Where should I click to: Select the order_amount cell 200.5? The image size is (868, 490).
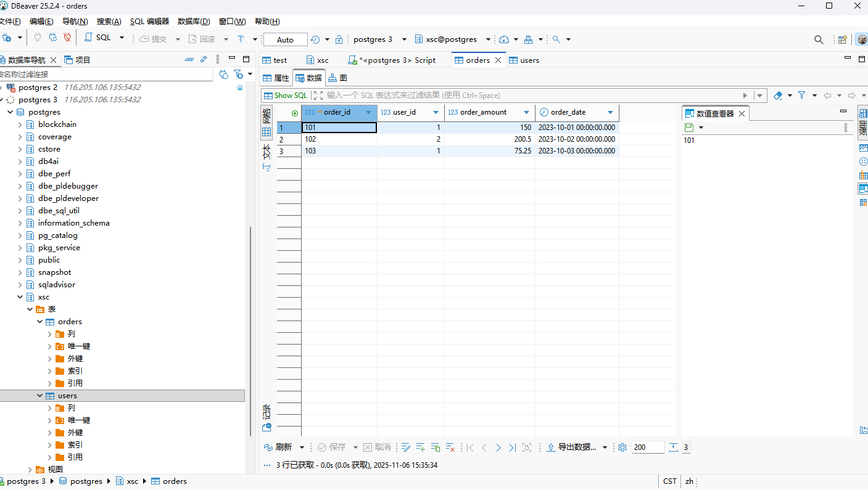coord(489,139)
